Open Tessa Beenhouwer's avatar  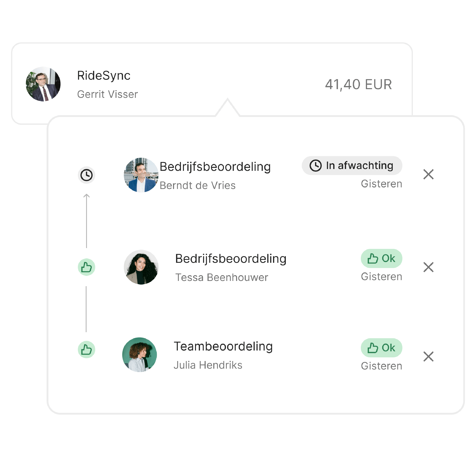pyautogui.click(x=141, y=267)
